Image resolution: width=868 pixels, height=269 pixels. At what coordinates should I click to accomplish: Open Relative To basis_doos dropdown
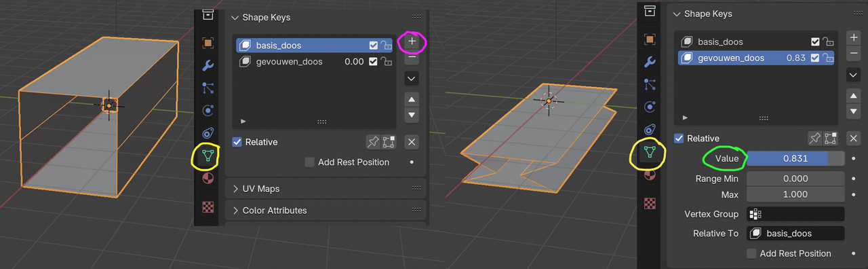pos(795,233)
